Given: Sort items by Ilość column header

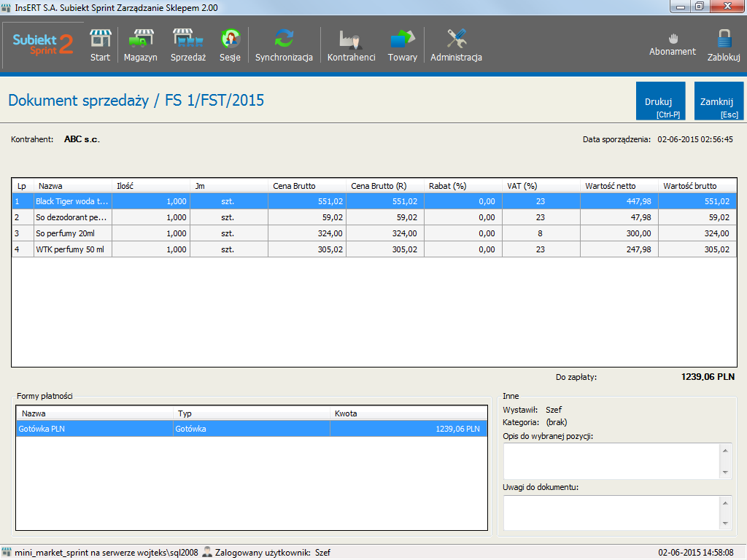Looking at the screenshot, I should coord(151,186).
